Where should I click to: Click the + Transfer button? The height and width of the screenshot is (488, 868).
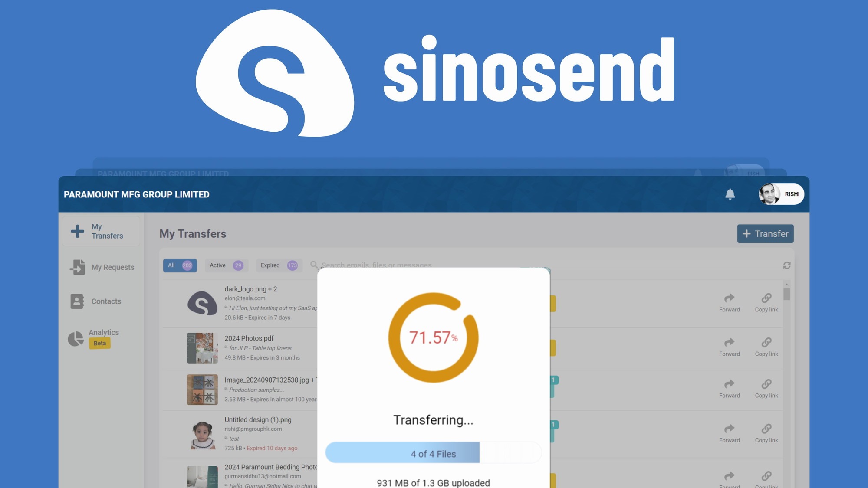(x=766, y=233)
